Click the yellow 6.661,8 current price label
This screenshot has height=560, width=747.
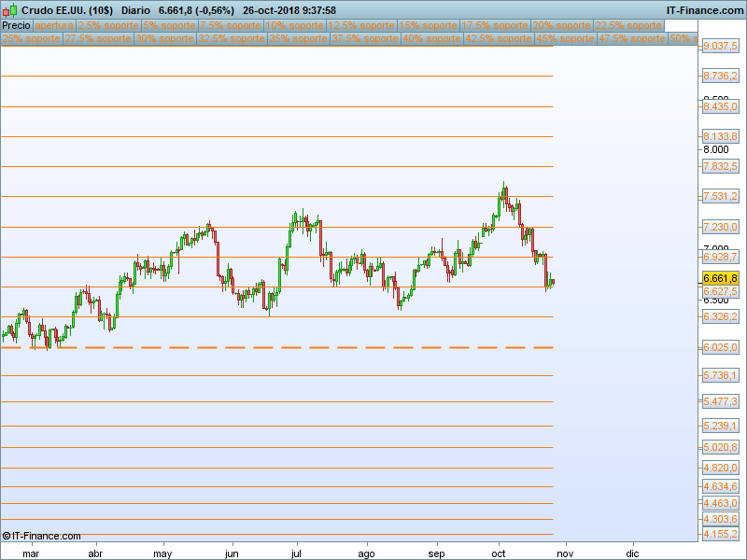coord(720,278)
